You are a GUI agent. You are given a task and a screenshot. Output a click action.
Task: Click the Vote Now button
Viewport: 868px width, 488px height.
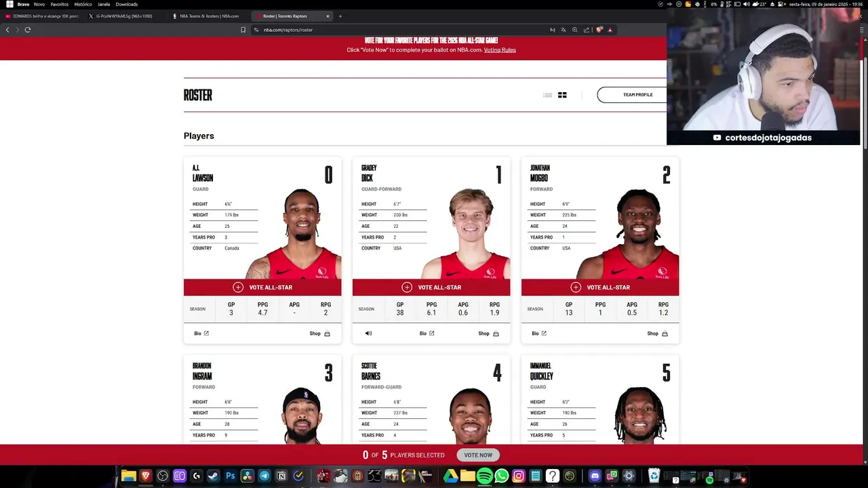(x=478, y=455)
